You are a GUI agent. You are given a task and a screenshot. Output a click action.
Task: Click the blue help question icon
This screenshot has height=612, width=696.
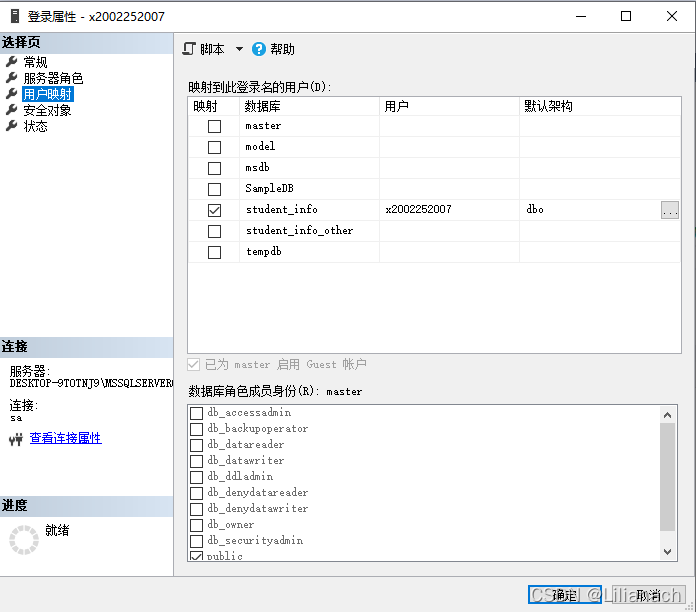(259, 49)
